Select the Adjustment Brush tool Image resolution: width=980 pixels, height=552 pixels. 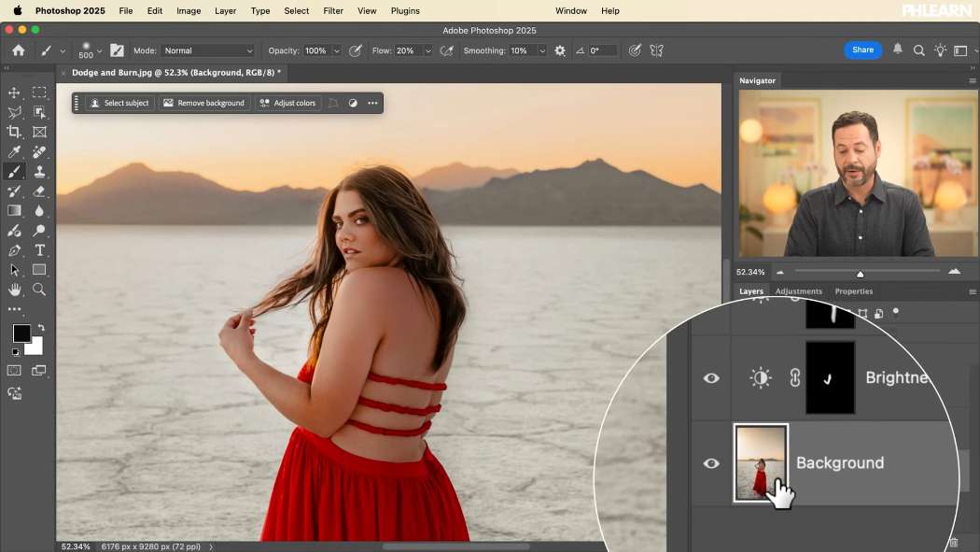[x=14, y=231]
